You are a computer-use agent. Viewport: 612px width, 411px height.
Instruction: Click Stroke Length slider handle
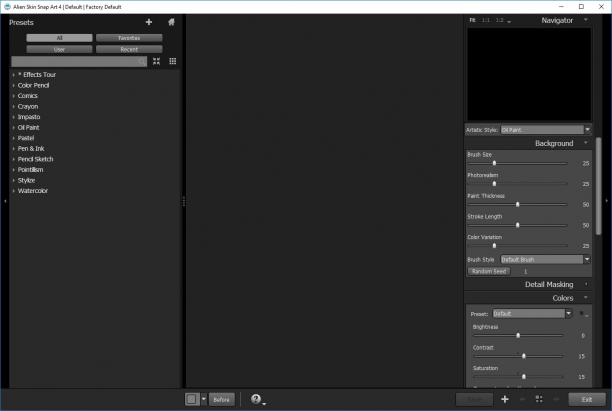coord(518,225)
